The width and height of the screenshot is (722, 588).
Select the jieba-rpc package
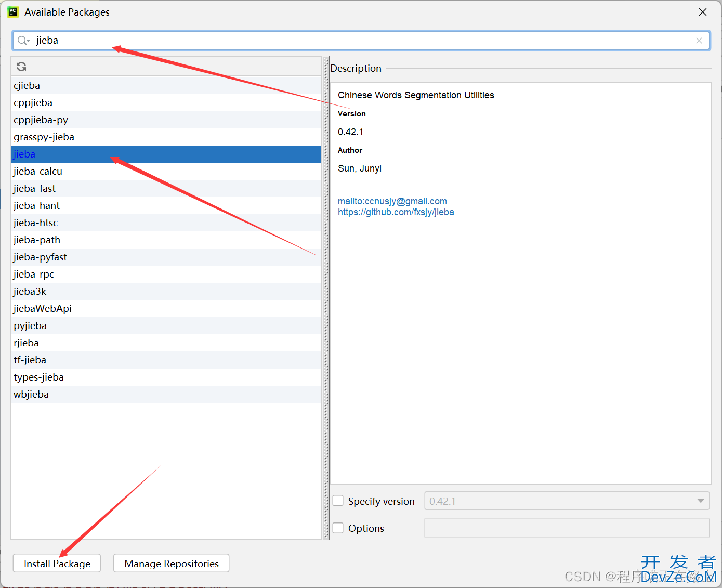pos(166,274)
